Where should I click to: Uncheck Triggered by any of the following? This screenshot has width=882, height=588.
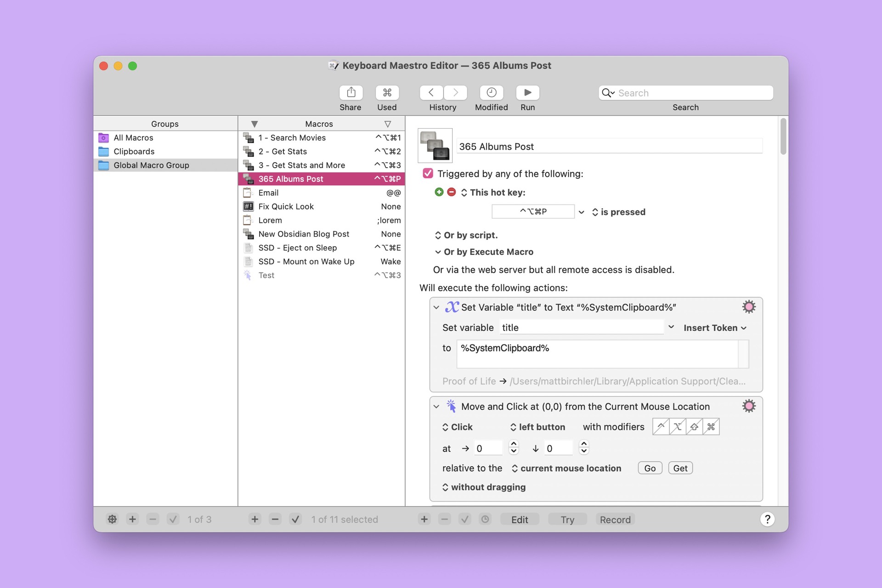(x=428, y=173)
